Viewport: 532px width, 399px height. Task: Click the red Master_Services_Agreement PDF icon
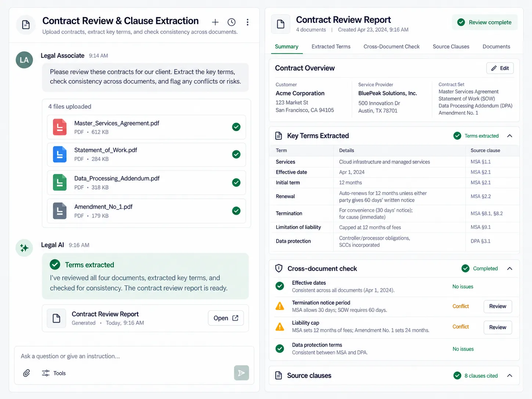60,127
